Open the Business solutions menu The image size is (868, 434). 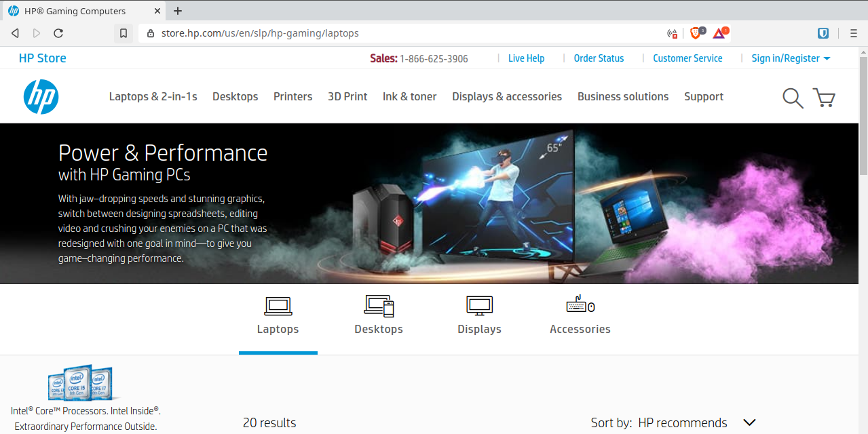click(623, 96)
